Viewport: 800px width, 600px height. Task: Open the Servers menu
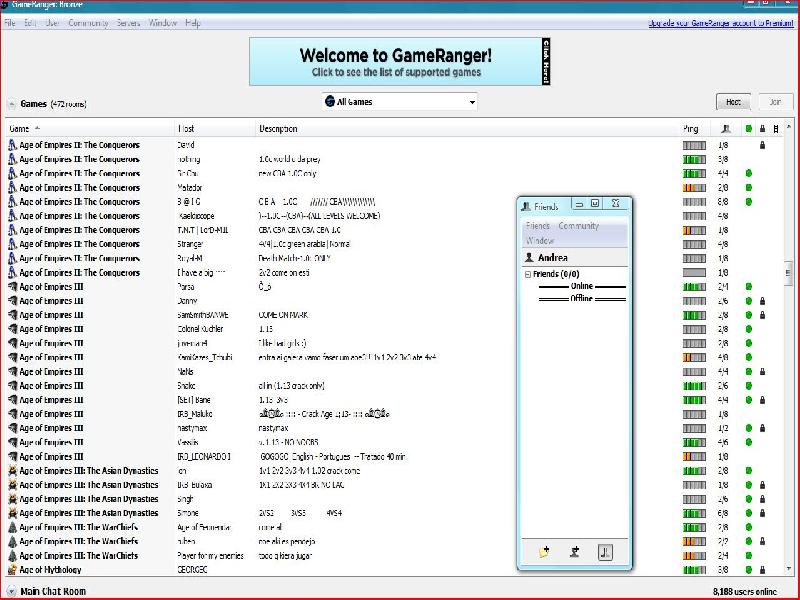click(x=128, y=23)
